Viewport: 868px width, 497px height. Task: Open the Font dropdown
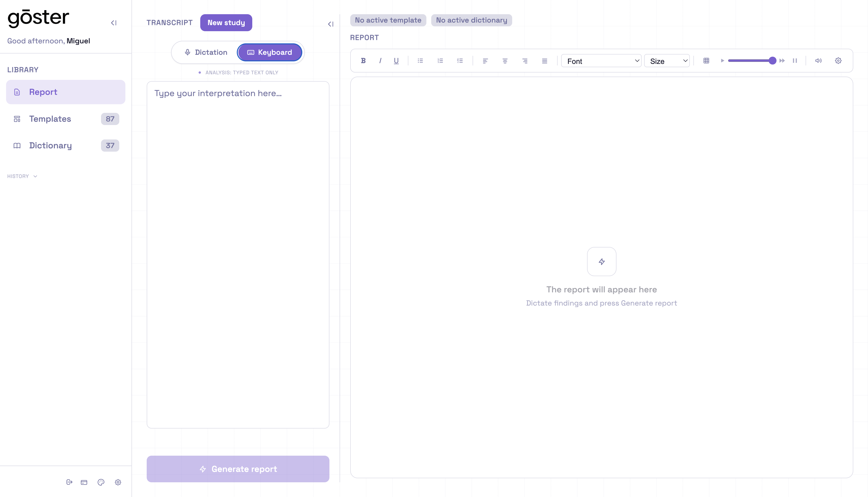[x=601, y=61]
